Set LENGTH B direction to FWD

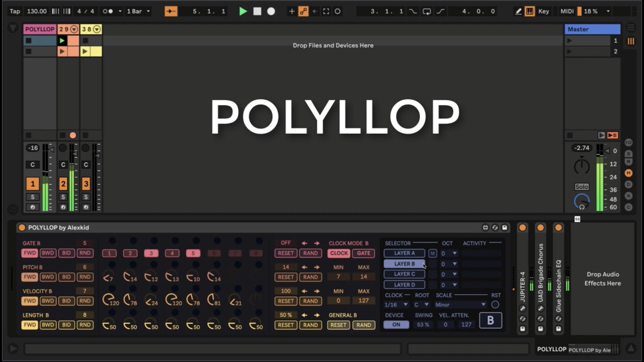pos(30,325)
